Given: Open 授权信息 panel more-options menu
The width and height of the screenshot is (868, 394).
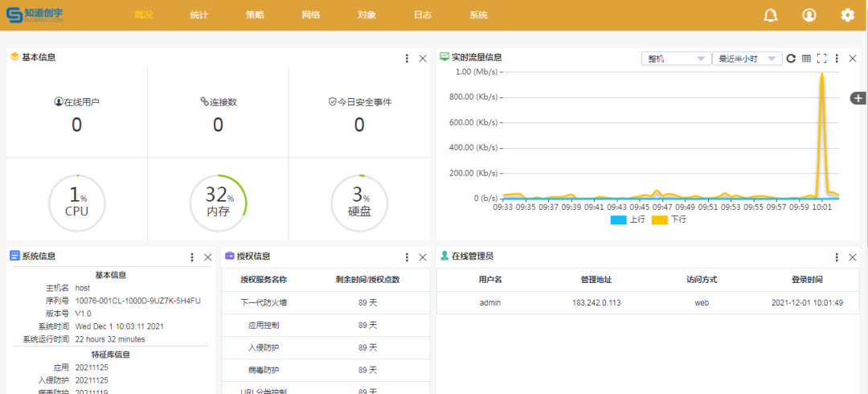Looking at the screenshot, I should 407,257.
